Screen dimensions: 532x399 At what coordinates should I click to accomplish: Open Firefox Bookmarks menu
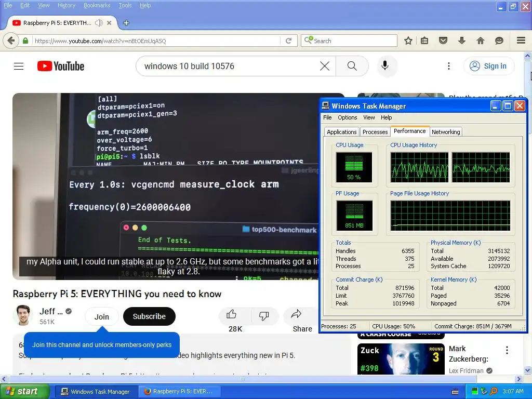tap(97, 5)
